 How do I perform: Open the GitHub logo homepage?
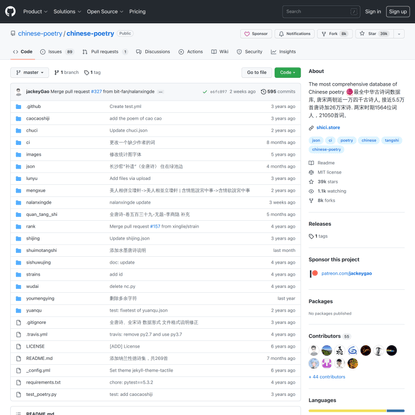[x=10, y=11]
